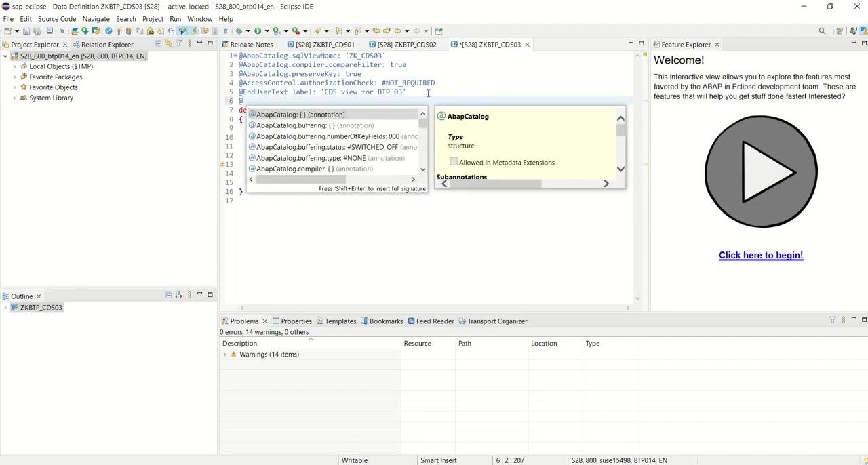Toggle alphabetical sort in the Outline view

pos(179,295)
